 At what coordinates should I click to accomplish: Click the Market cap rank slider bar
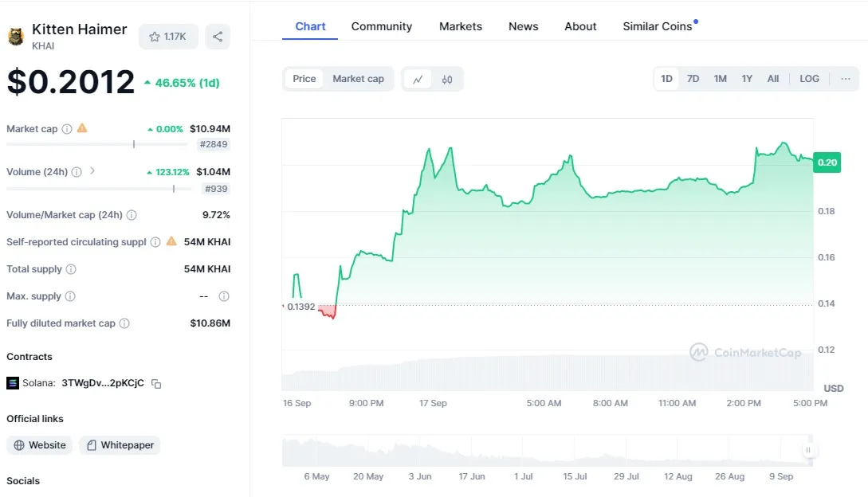click(x=97, y=144)
